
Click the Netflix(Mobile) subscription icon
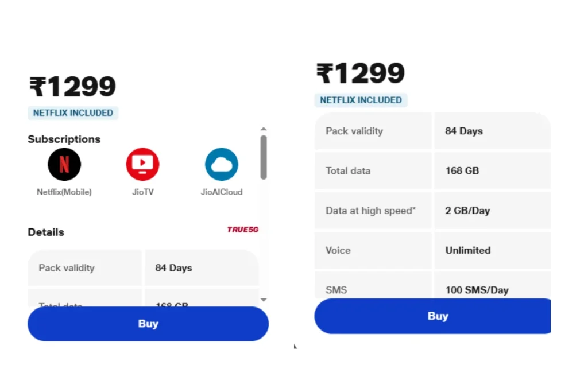(64, 165)
